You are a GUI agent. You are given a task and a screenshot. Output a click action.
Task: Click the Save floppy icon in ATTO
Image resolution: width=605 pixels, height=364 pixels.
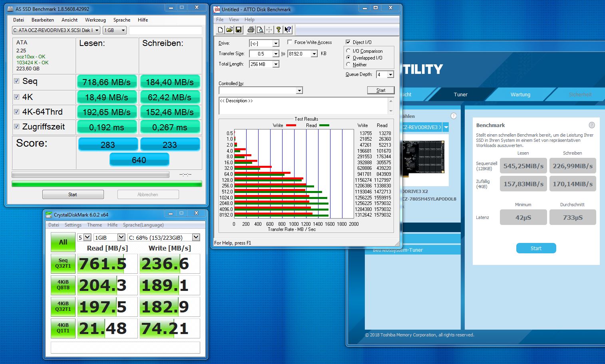pos(239,30)
